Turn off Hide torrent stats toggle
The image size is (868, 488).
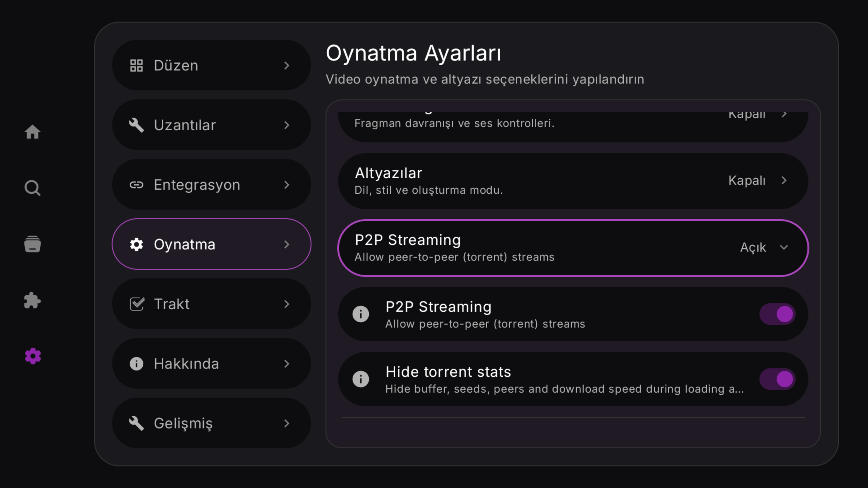[x=777, y=379]
